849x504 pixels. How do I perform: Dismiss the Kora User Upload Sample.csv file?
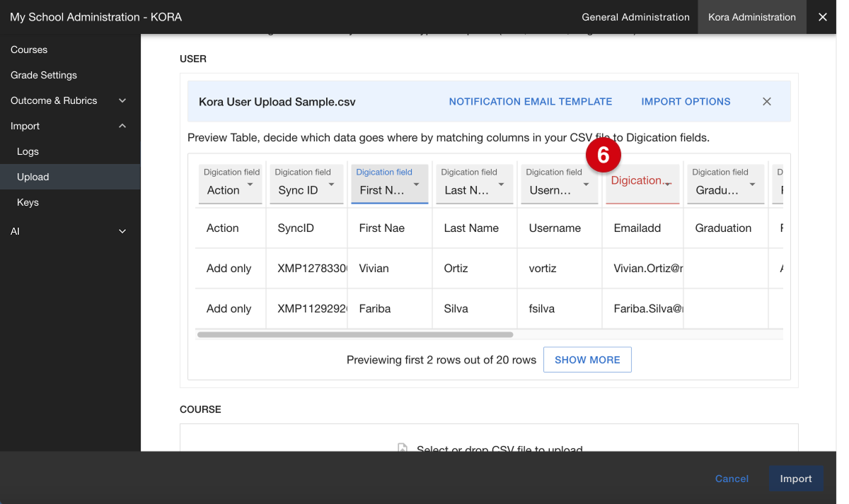(x=767, y=102)
